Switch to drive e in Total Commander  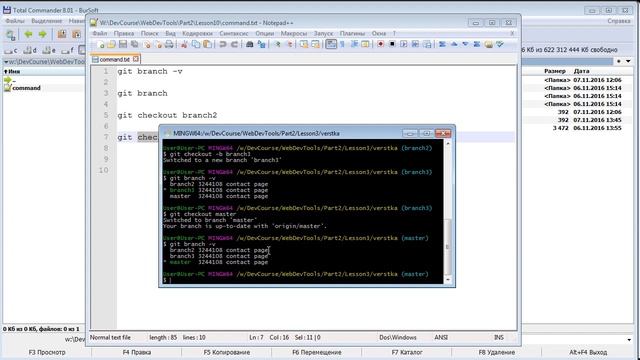[49, 51]
